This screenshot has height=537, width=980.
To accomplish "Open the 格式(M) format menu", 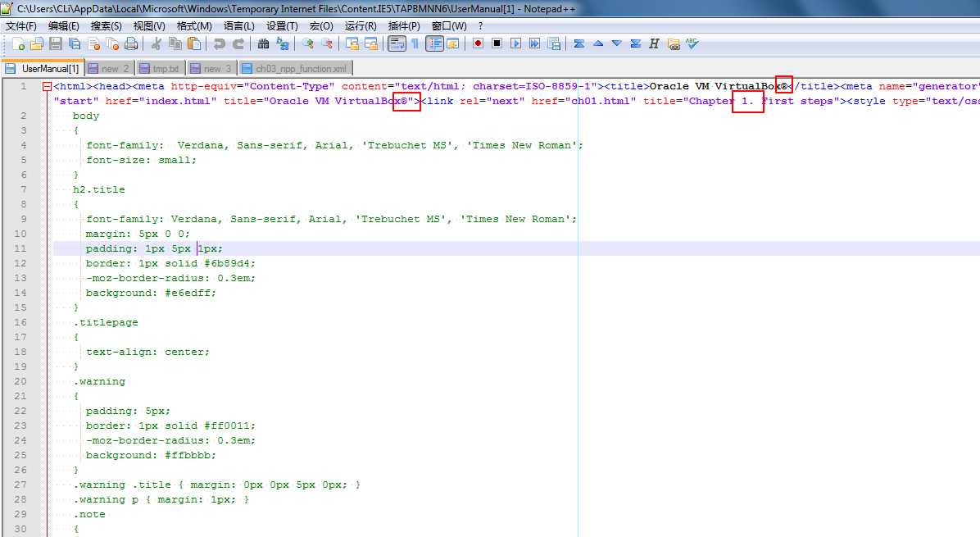I will pos(194,25).
